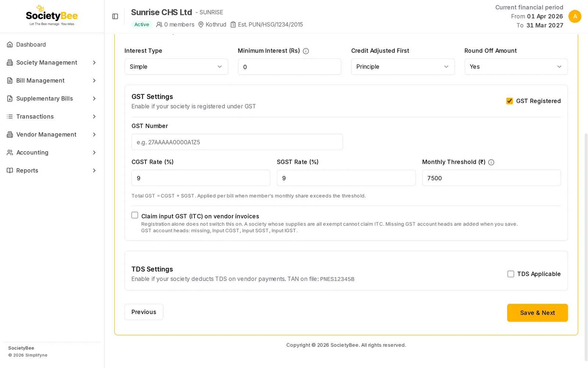Toggle the sidebar collapse icon
Screen dimensions: 588x368
pos(115,16)
